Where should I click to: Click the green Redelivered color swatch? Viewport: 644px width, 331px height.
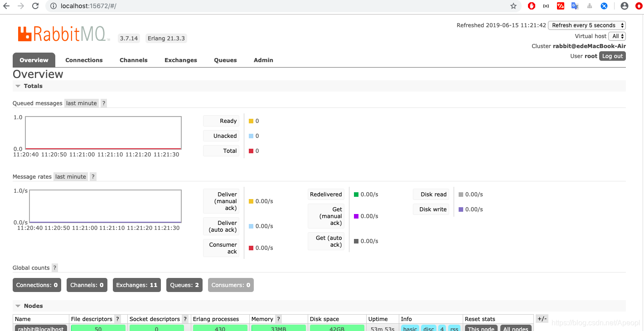[x=356, y=195]
